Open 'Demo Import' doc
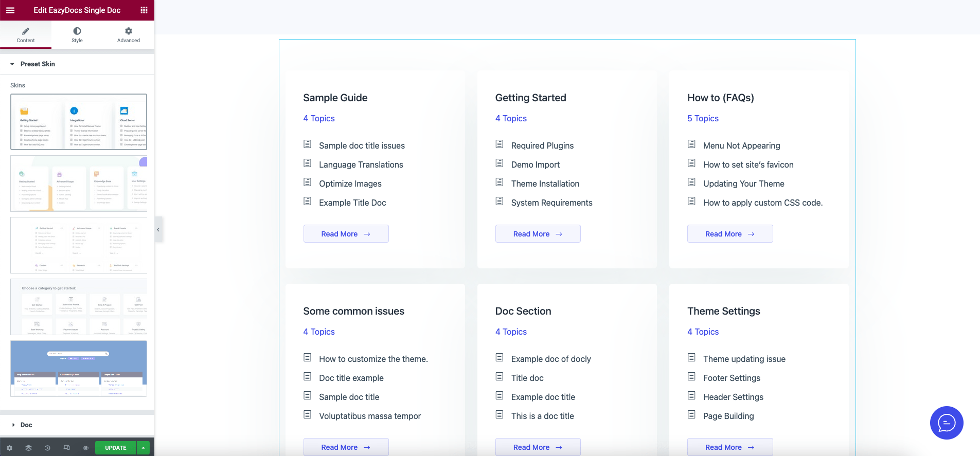980x456 pixels. [536, 165]
